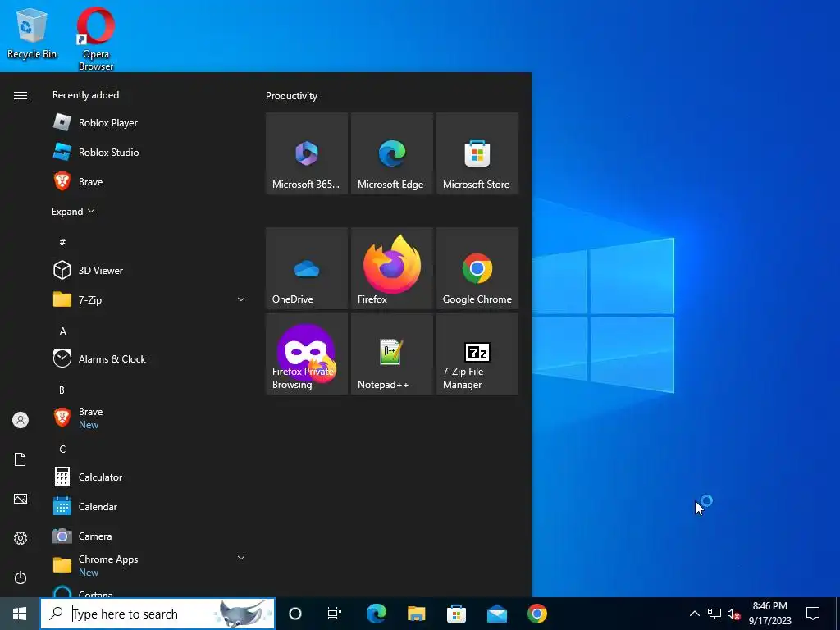Click the OneDrive tile
This screenshot has width=840, height=630.
pos(307,268)
